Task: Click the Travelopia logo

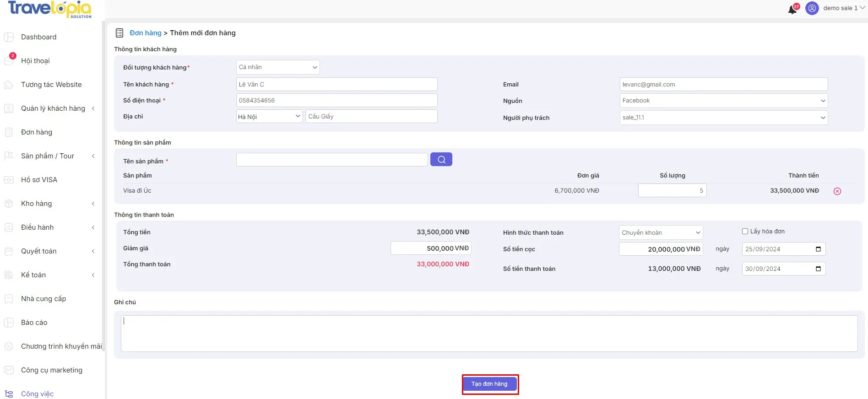Action: click(50, 9)
